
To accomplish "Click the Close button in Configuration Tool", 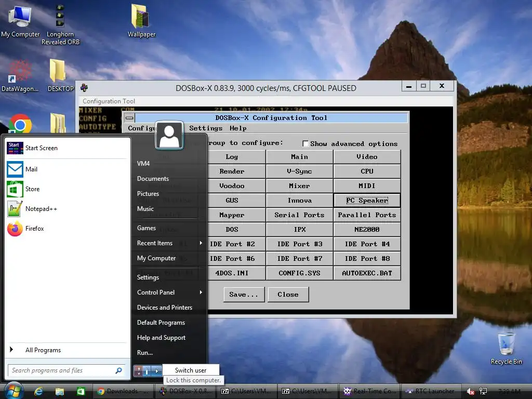I will (x=288, y=295).
